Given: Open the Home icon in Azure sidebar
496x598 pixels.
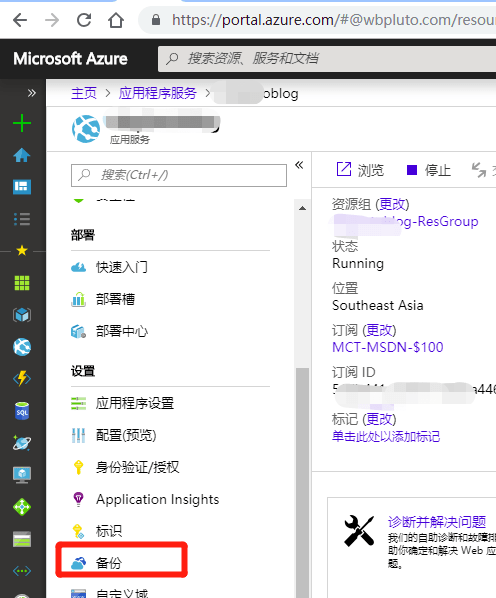Looking at the screenshot, I should [22, 155].
